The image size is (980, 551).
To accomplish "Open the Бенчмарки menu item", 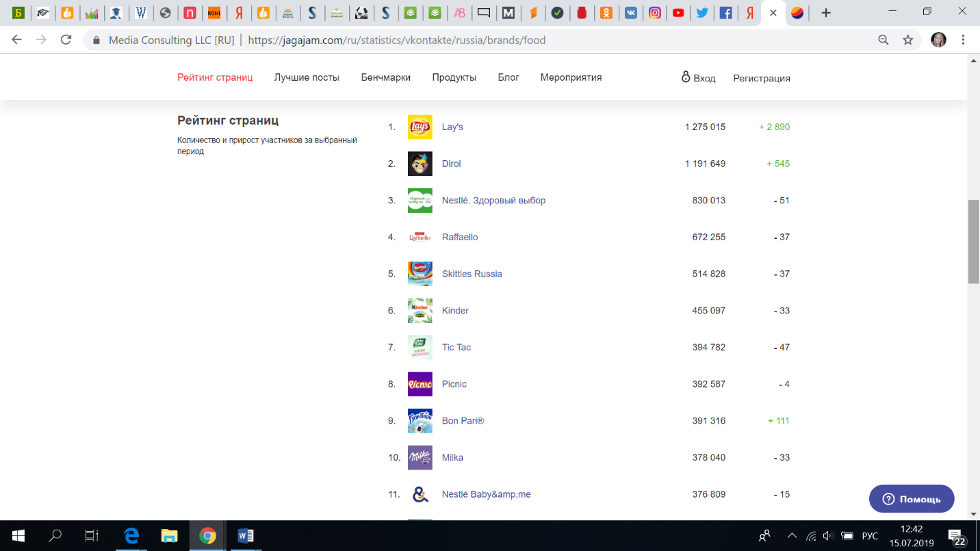I will (386, 77).
